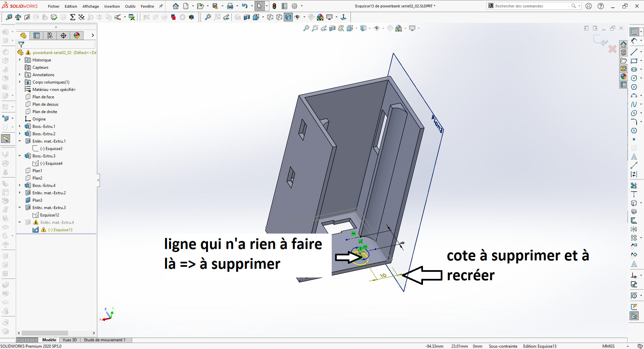Viewport: 644px width, 349px height.
Task: Click the MMGS unit system in status bar
Action: [608, 346]
